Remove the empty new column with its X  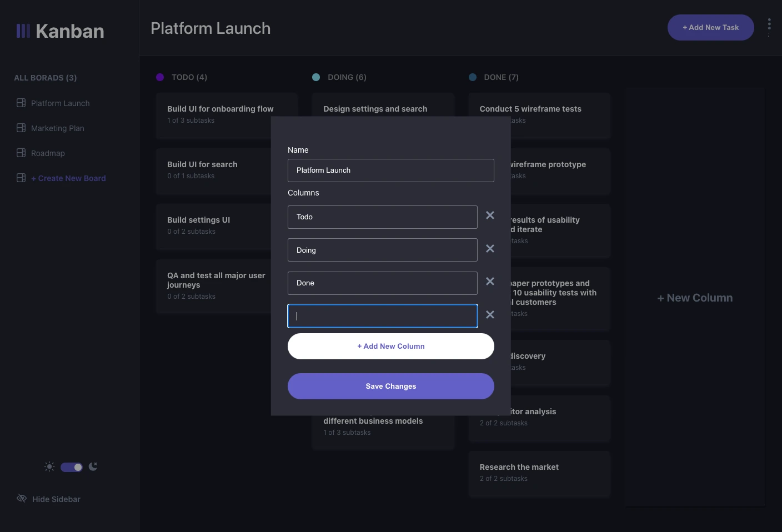click(x=490, y=314)
